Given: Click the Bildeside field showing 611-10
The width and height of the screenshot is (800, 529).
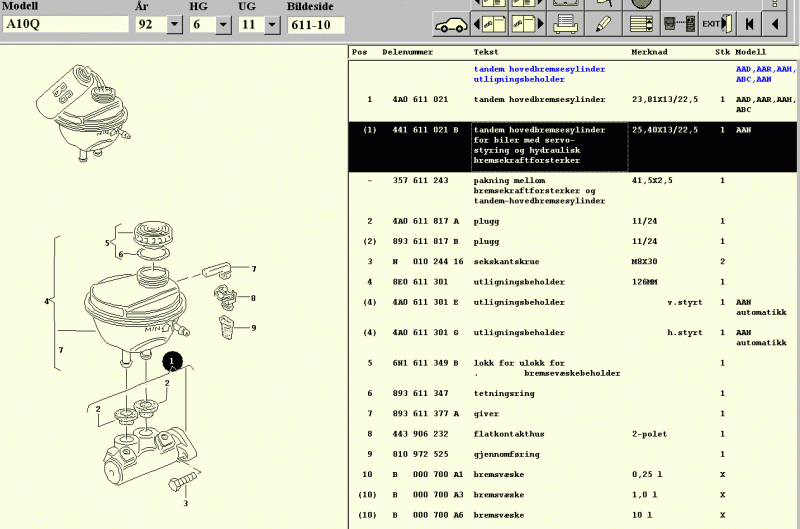Looking at the screenshot, I should tap(315, 25).
